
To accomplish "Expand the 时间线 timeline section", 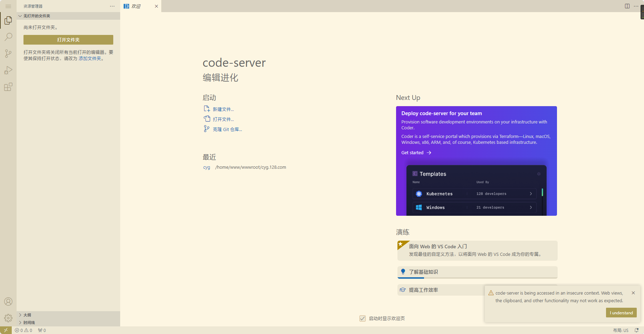I will pyautogui.click(x=29, y=323).
